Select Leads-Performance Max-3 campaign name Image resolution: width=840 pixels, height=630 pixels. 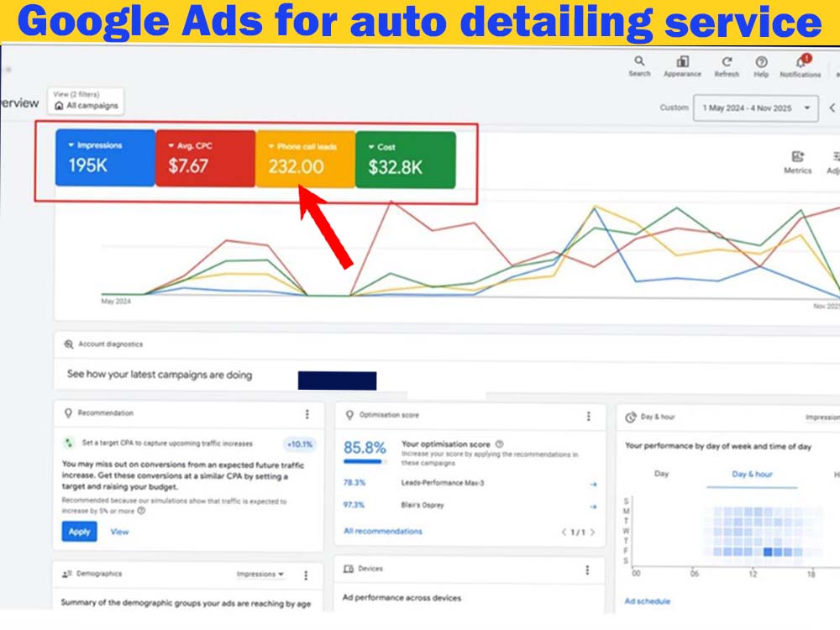pos(443,483)
